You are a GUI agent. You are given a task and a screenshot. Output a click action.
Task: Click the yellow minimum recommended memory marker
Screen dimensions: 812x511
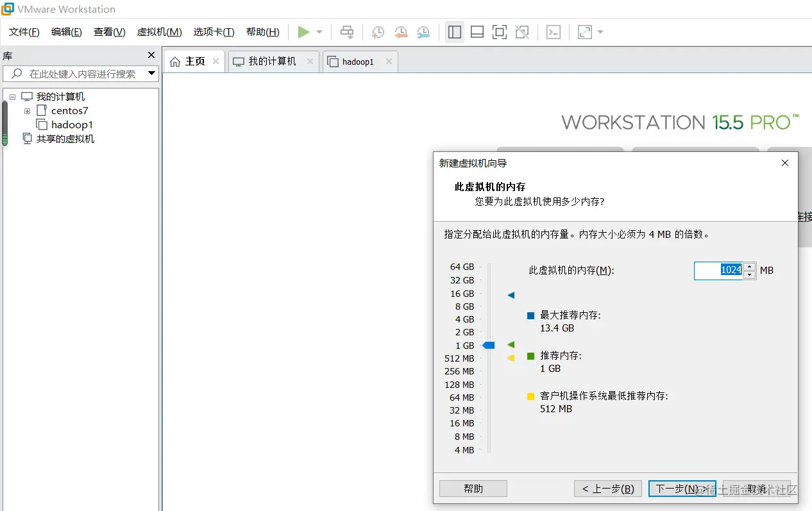click(x=511, y=358)
